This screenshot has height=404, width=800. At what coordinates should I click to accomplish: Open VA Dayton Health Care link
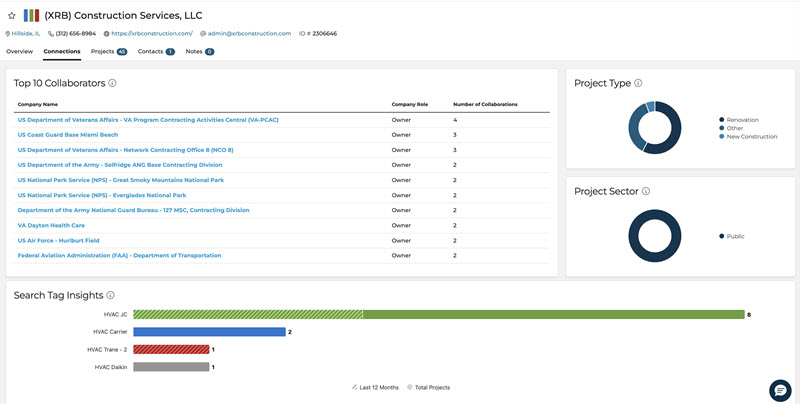[x=51, y=225]
